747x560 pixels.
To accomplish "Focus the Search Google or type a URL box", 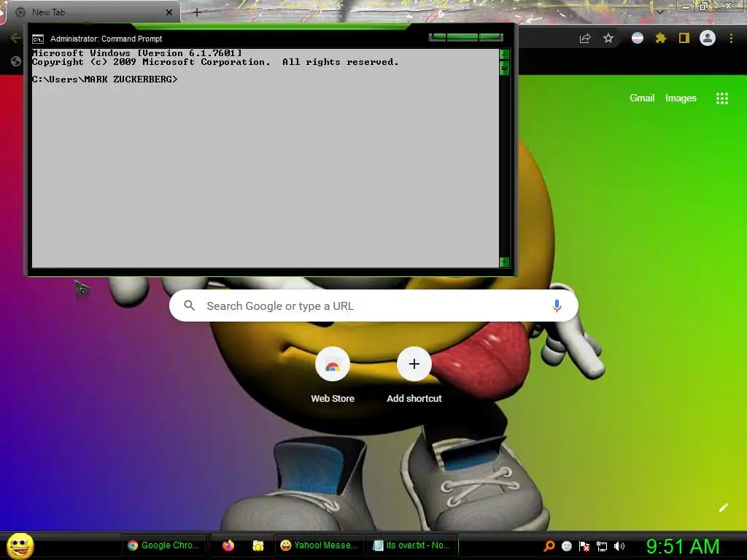I will pos(373,306).
